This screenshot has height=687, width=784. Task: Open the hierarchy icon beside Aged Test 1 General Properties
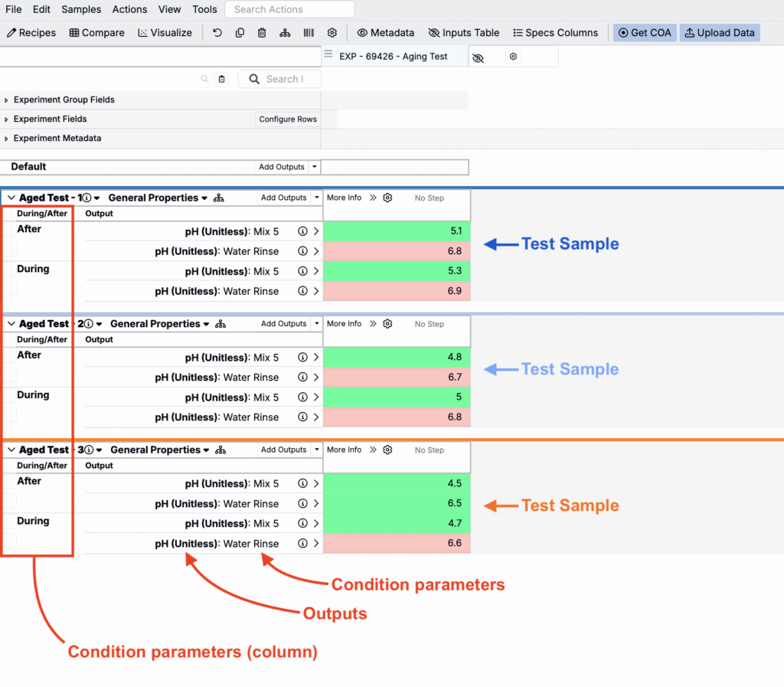click(x=219, y=198)
